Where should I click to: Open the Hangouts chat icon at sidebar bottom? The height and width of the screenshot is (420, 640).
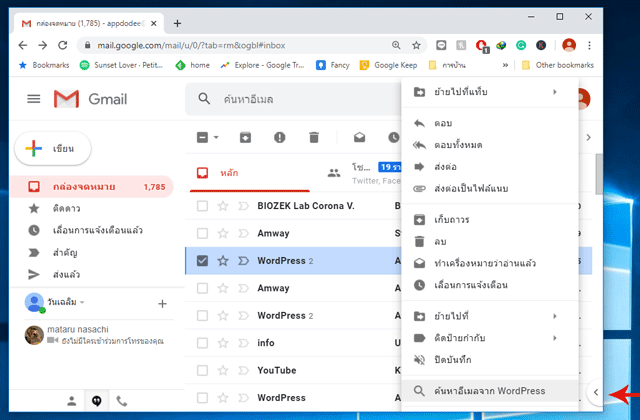[x=97, y=401]
